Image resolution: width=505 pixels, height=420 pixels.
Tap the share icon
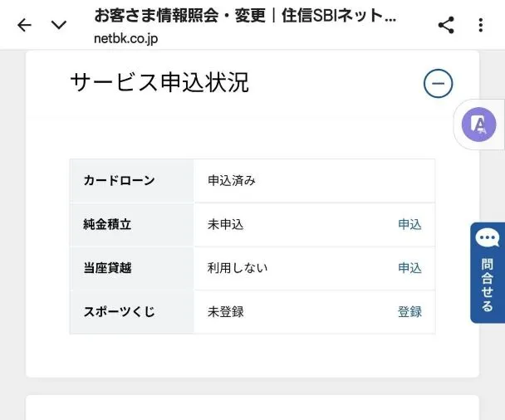[x=446, y=25]
